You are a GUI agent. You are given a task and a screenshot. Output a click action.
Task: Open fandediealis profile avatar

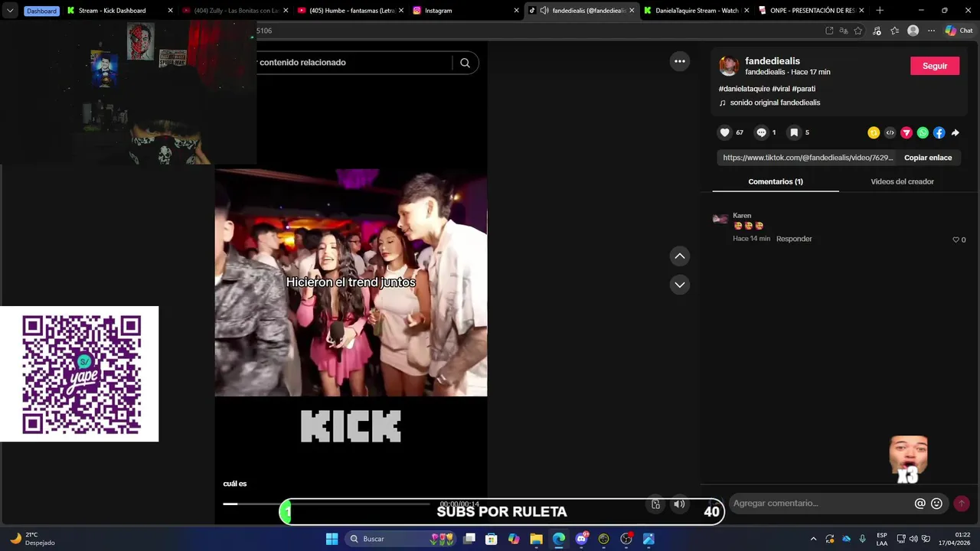pyautogui.click(x=729, y=66)
